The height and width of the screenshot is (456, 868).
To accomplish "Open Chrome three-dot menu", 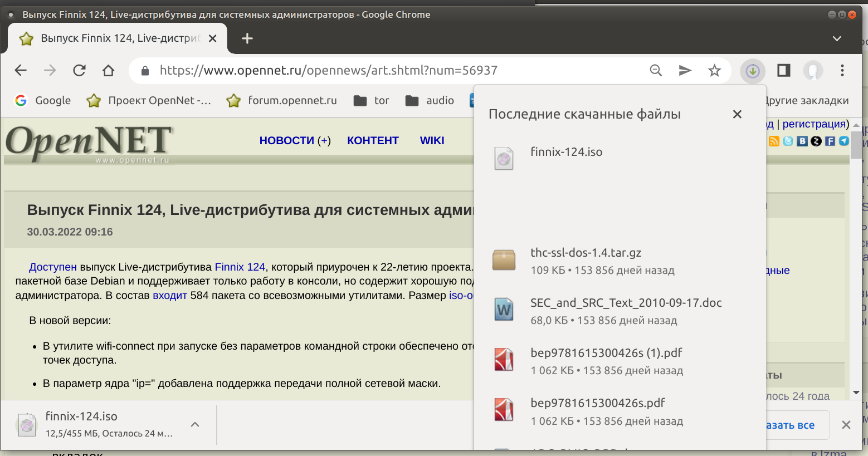I will [x=842, y=70].
